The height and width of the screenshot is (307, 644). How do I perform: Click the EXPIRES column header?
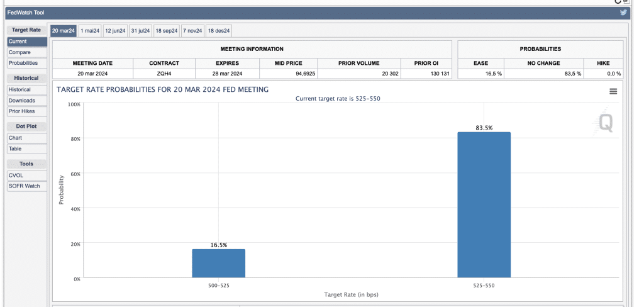[227, 64]
